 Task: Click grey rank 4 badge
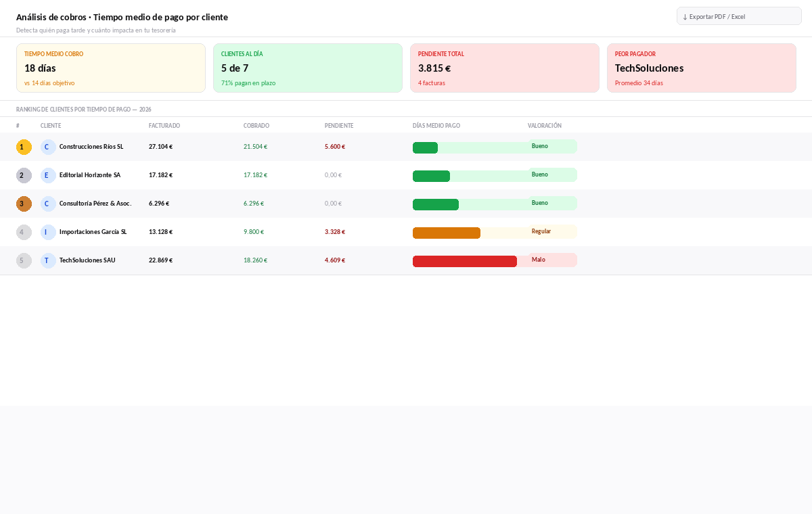click(x=24, y=232)
